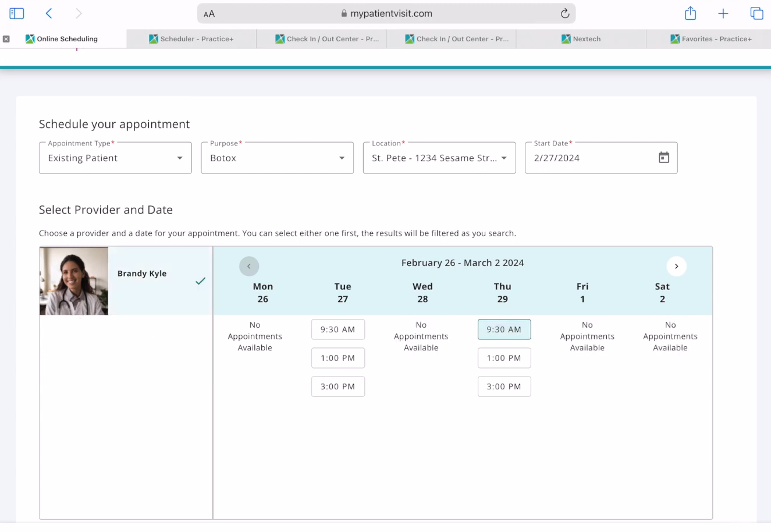This screenshot has width=771, height=532.
Task: Click the Start Date field with 2/27/2024
Action: 588,158
